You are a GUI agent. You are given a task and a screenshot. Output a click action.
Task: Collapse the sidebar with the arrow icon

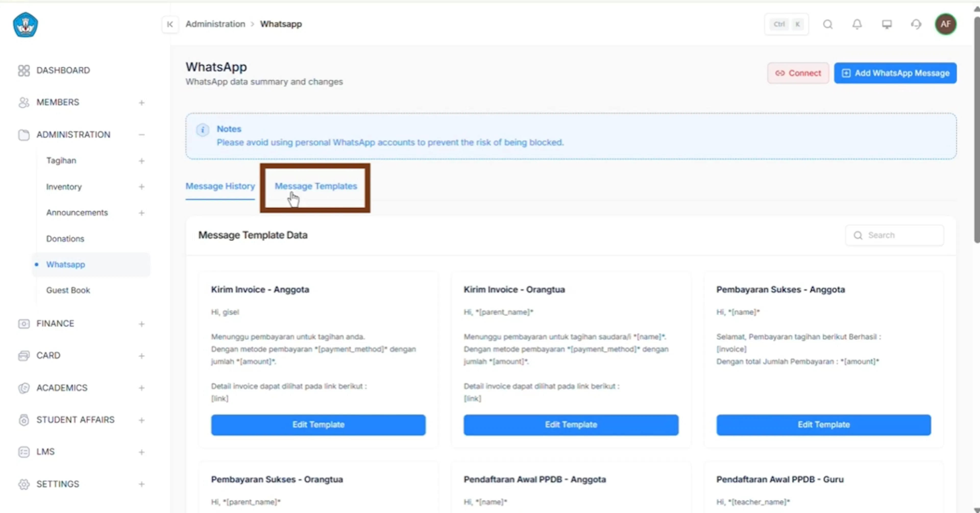pyautogui.click(x=170, y=24)
